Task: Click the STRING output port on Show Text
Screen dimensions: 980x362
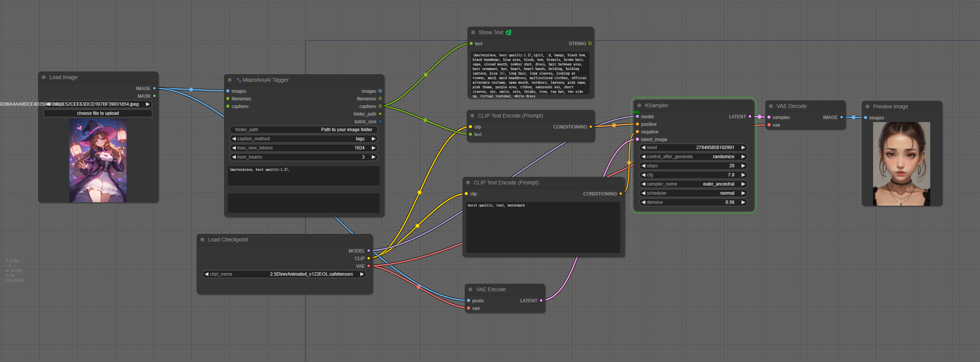Action: (590, 43)
